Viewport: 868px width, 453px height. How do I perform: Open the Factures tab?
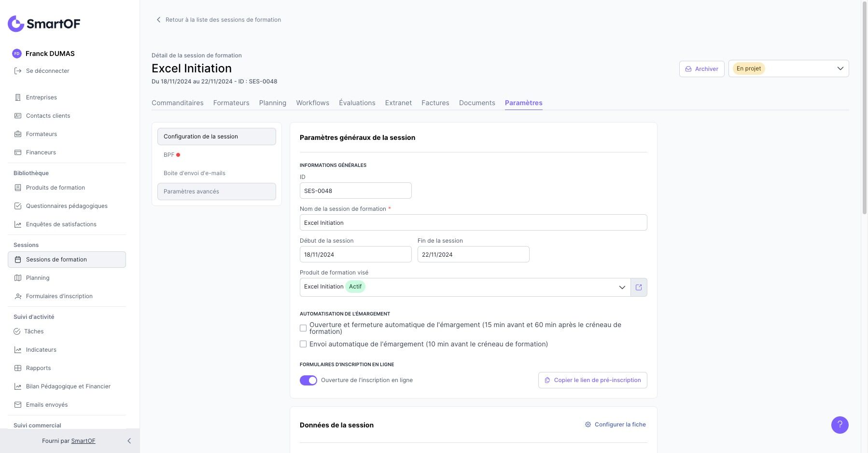tap(435, 103)
